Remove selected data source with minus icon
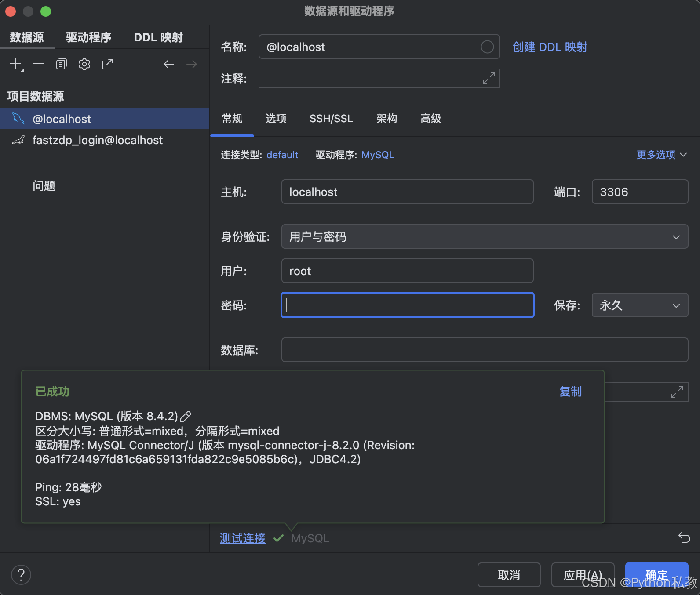 (38, 64)
